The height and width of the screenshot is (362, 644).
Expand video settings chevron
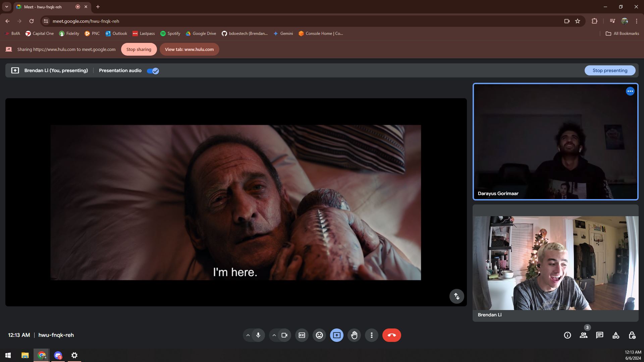[274, 335]
